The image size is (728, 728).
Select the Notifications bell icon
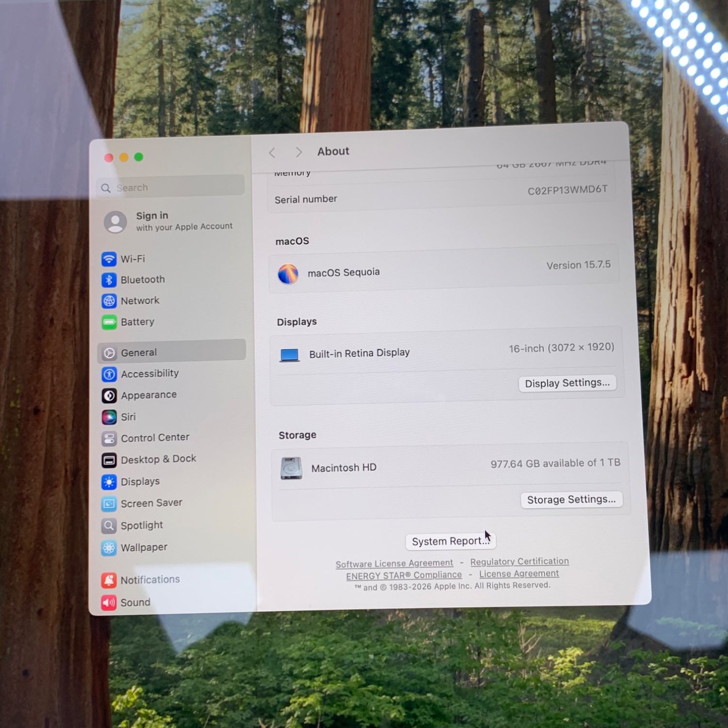pyautogui.click(x=109, y=580)
